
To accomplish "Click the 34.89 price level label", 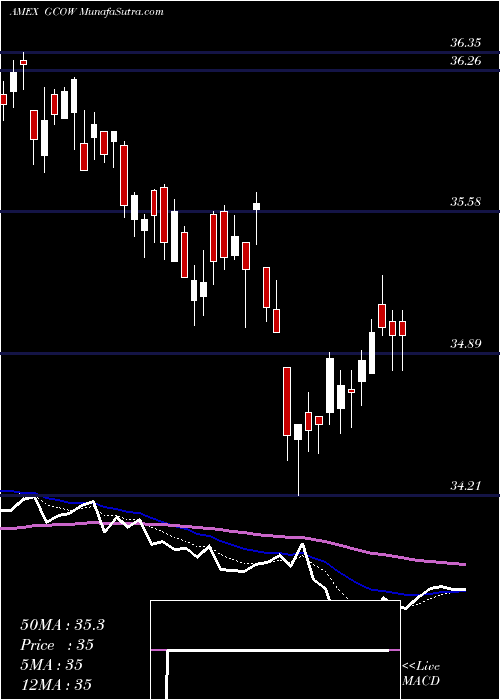I will point(466,344).
